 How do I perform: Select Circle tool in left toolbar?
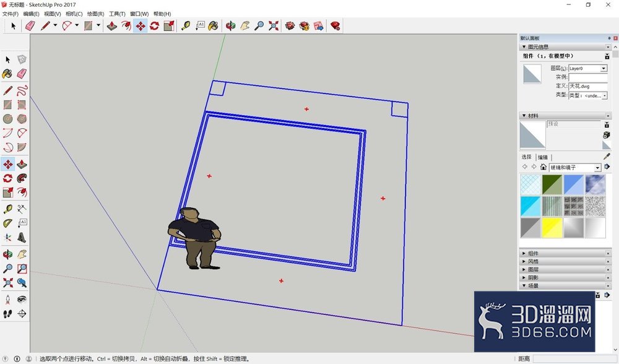pos(8,119)
